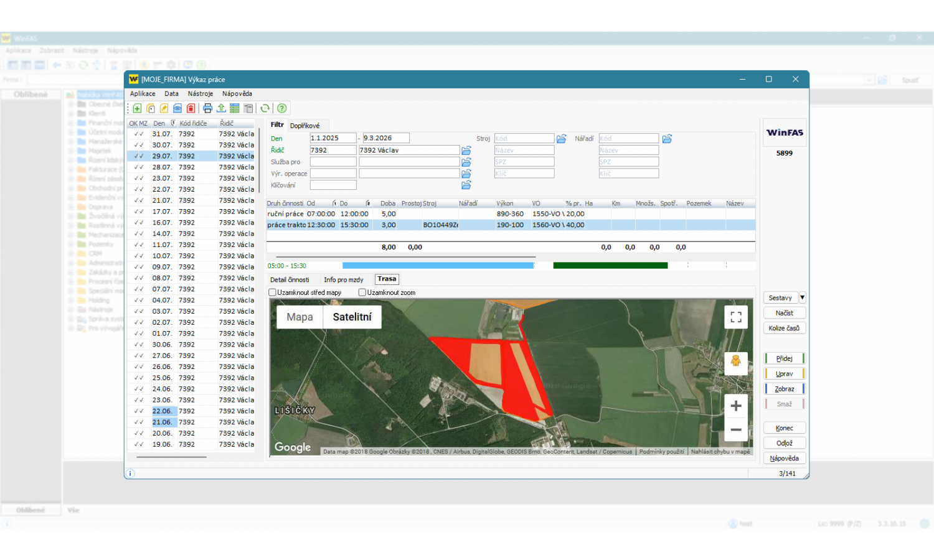Expand the Sestavy dropdown arrow
This screenshot has height=560, width=934.
pos(802,297)
